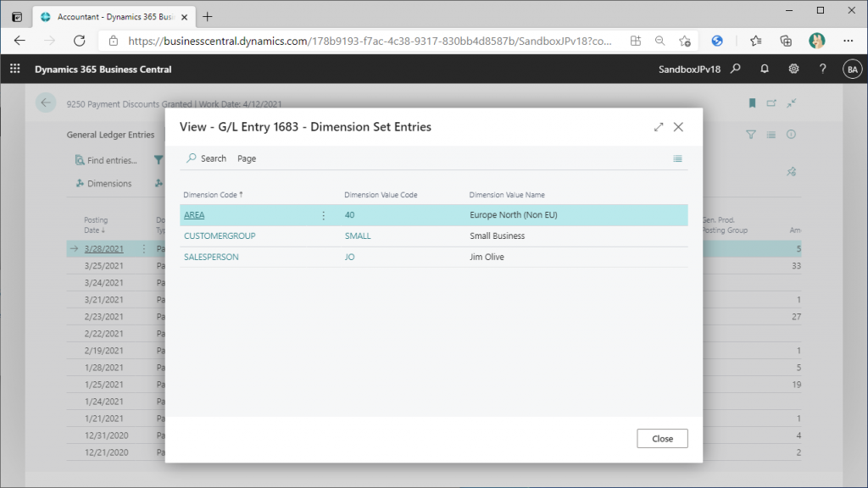Viewport: 868px width, 488px height.
Task: Open Search in the Dimension Set Entries dialog
Action: click(x=206, y=158)
